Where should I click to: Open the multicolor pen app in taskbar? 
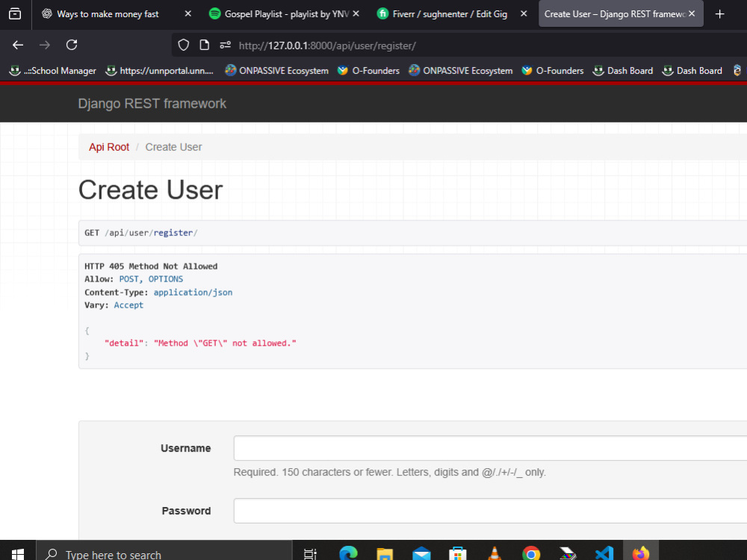point(568,553)
